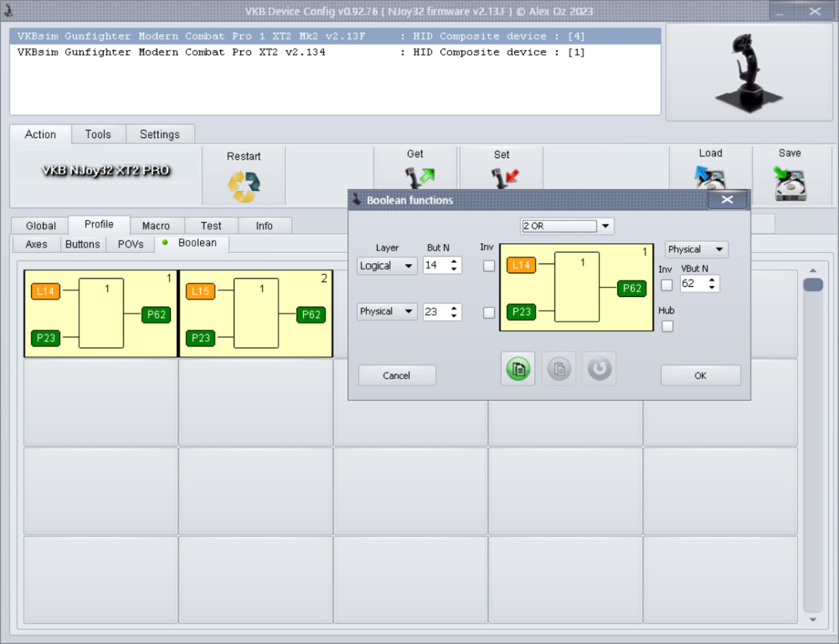839x644 pixels.
Task: Click the VKB NJoy32 XT2 PRO label
Action: click(x=105, y=171)
